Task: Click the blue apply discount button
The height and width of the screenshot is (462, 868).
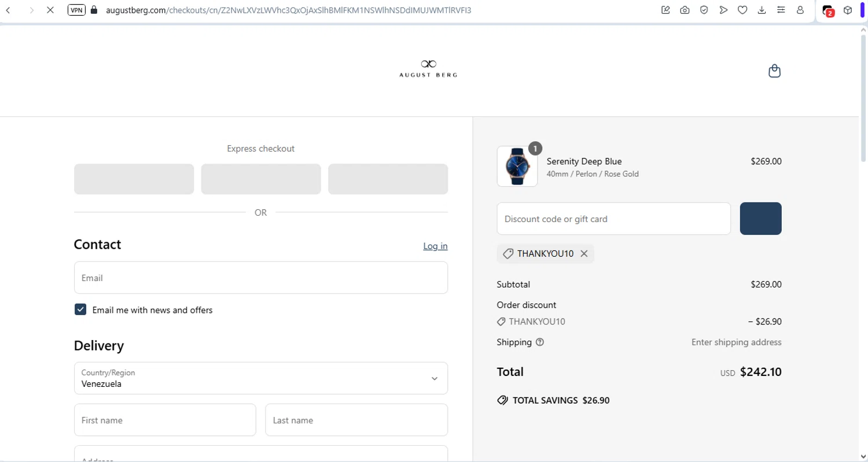Action: [x=760, y=219]
